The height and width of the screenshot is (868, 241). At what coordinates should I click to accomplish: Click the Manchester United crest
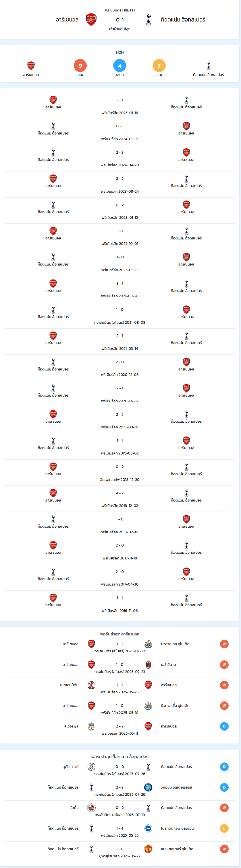click(x=148, y=849)
